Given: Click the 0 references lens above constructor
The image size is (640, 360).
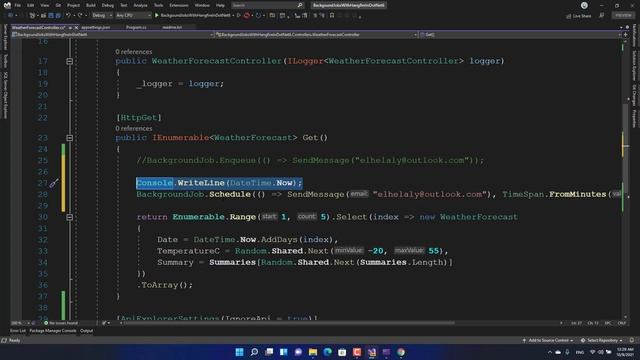Looking at the screenshot, I should coord(133,52).
